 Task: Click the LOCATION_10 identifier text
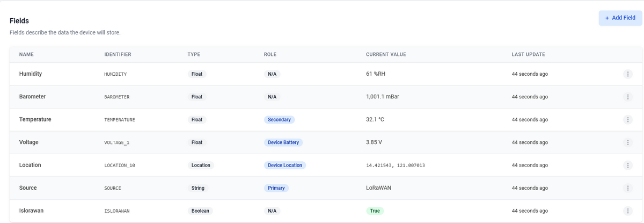(x=120, y=166)
